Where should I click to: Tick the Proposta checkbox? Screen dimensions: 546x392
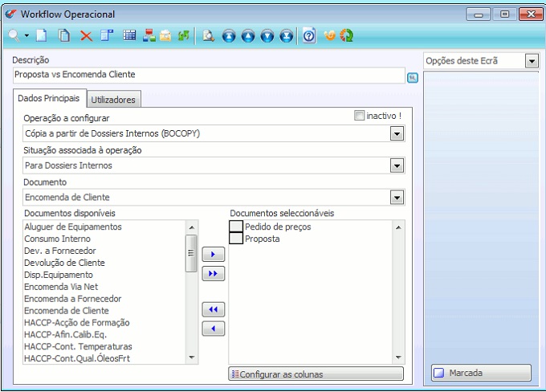point(236,239)
